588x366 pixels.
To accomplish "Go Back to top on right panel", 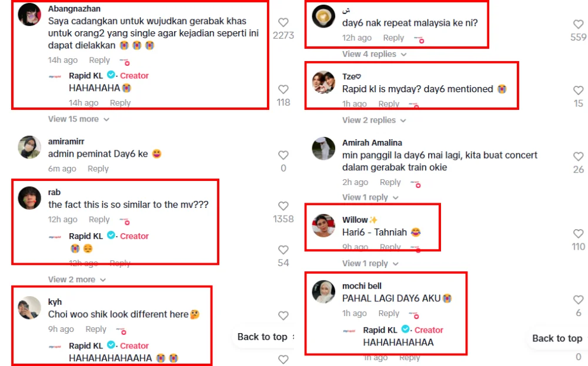I will (x=557, y=338).
